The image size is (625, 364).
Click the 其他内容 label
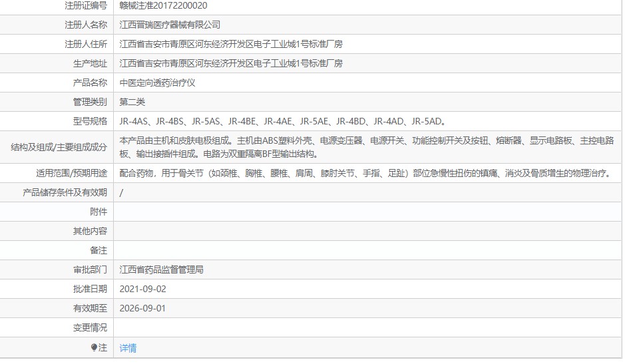click(90, 231)
